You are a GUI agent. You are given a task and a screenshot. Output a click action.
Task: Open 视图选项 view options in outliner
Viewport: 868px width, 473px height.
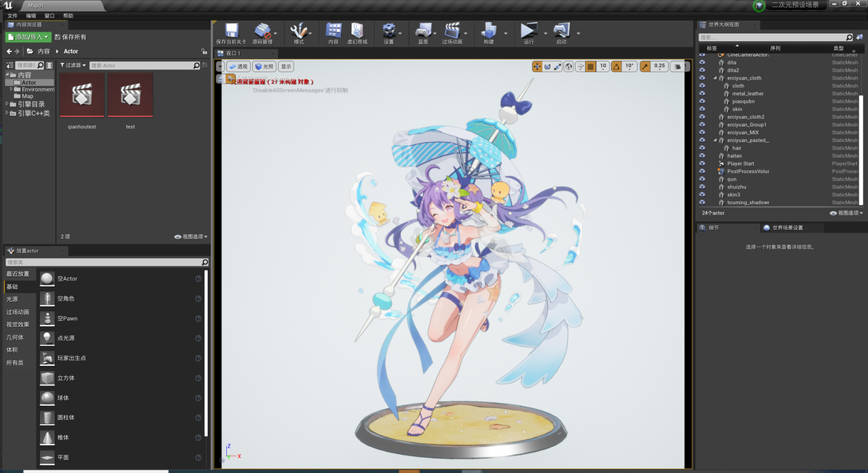pos(847,213)
